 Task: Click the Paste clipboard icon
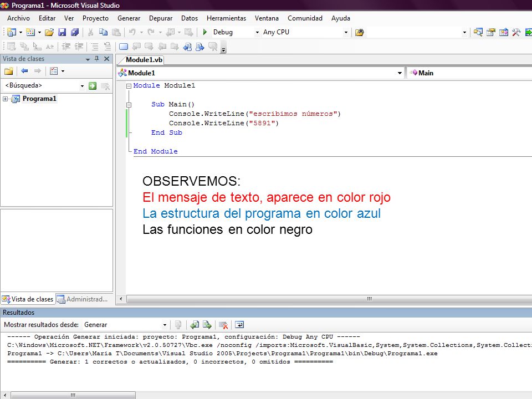coord(116,32)
